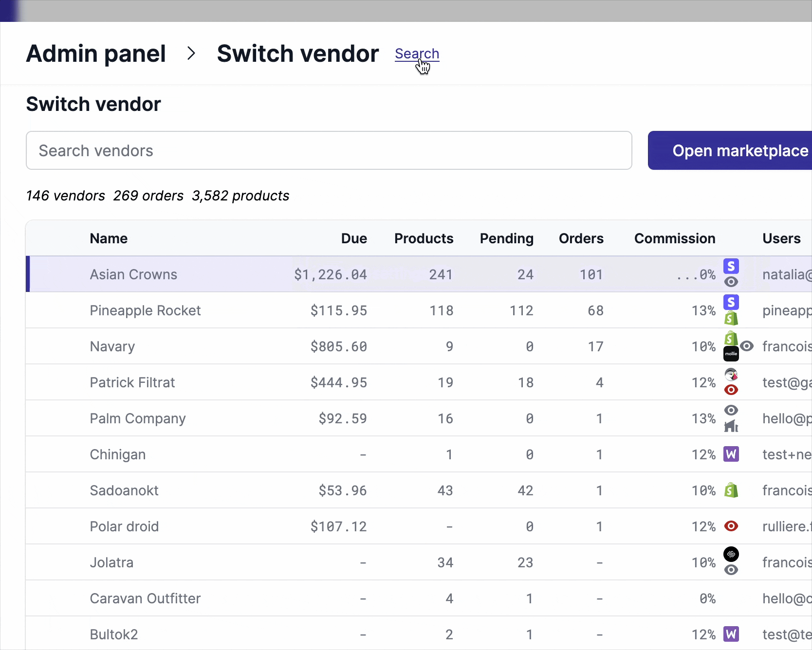This screenshot has height=650, width=812.
Task: Open the Admin panel breadcrumb
Action: tap(96, 54)
